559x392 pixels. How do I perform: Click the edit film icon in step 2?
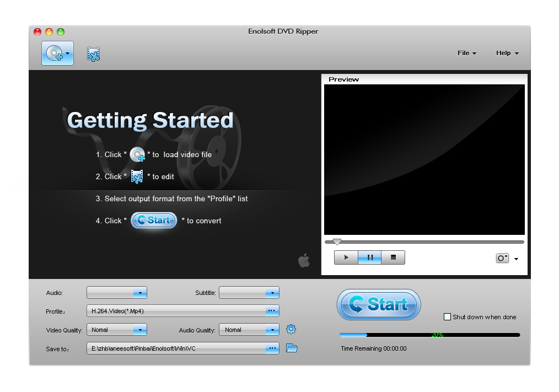(x=137, y=176)
